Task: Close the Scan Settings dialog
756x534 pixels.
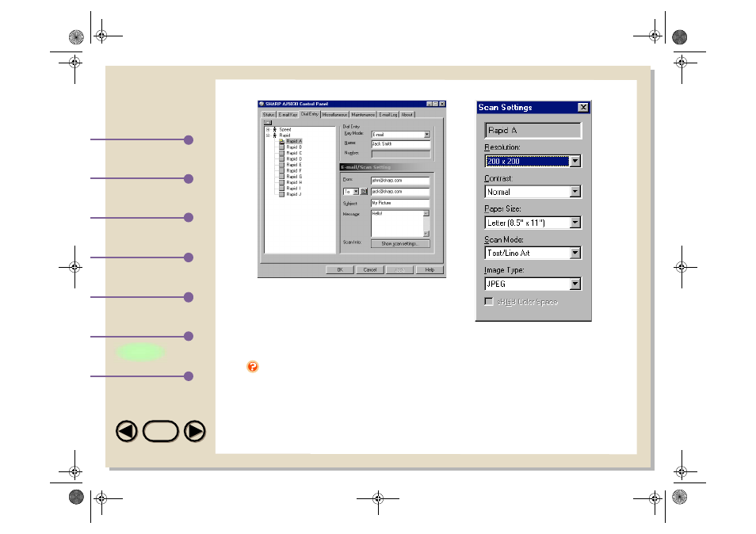Action: [582, 108]
